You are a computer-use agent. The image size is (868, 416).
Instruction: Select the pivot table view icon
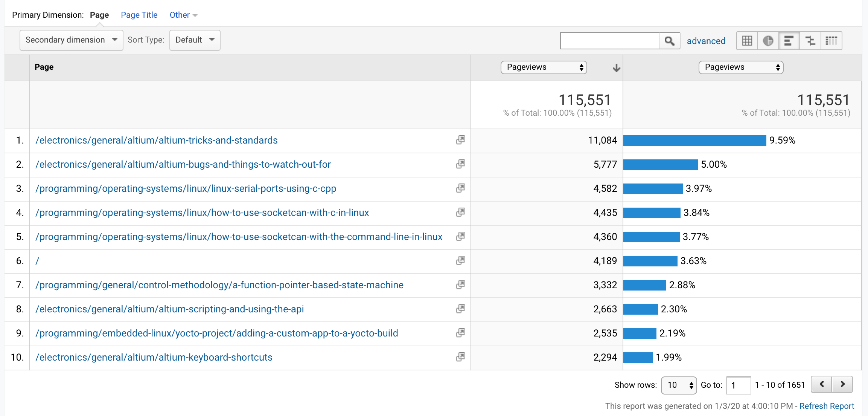click(x=831, y=41)
